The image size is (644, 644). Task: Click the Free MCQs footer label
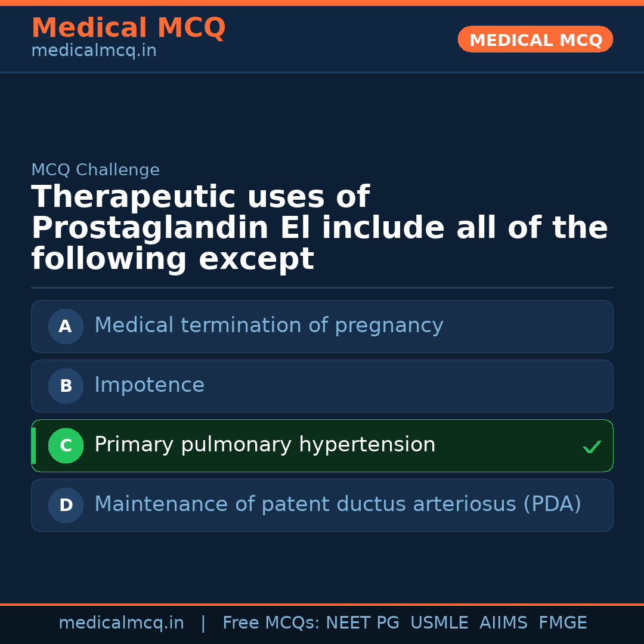[271, 623]
